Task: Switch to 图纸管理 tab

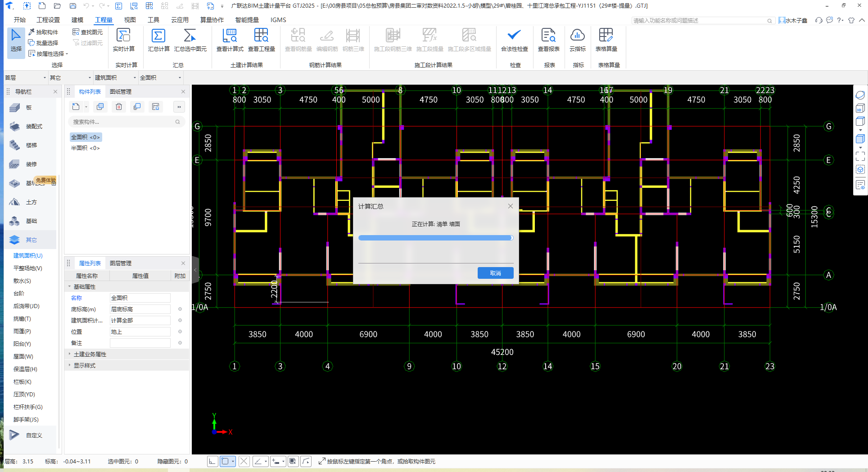Action: tap(121, 91)
